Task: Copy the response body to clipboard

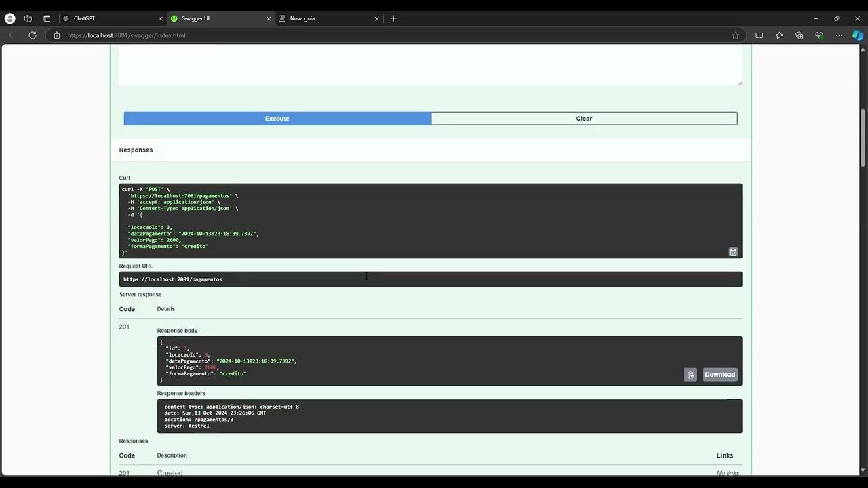Action: (x=690, y=375)
